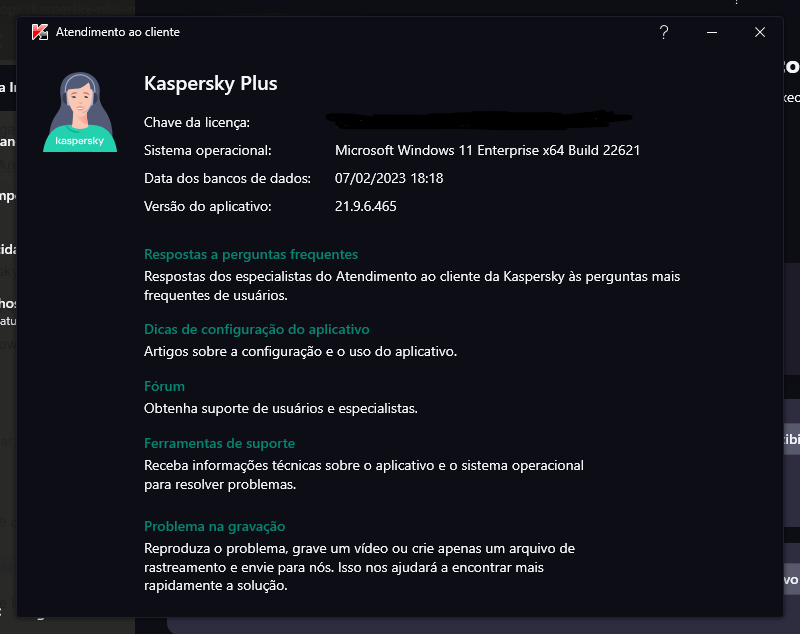Screen dimensions: 800x634
Task: Click the application version 21.9.6.465
Action: tap(368, 206)
